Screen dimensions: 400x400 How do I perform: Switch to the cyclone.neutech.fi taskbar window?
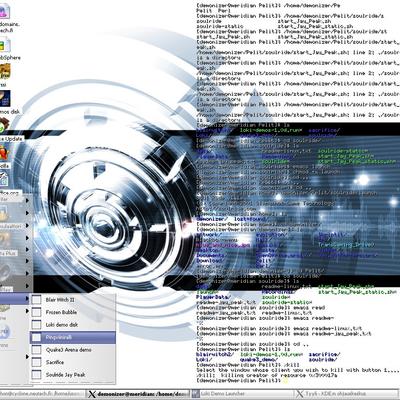tap(43, 394)
